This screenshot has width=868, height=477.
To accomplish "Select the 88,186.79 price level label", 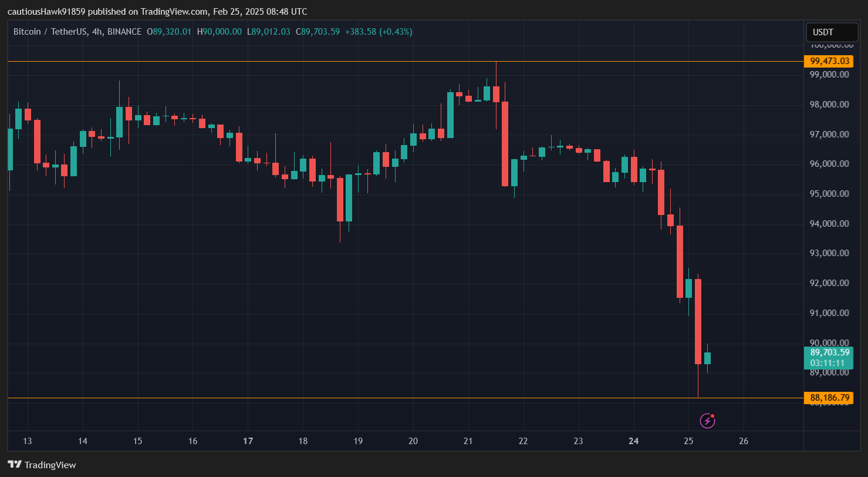I will coord(829,398).
